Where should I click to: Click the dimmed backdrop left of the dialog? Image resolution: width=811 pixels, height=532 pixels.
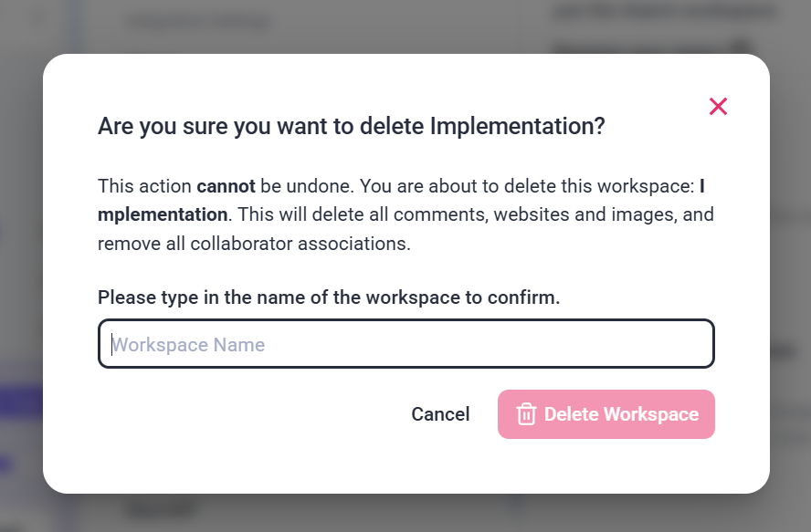(20, 274)
